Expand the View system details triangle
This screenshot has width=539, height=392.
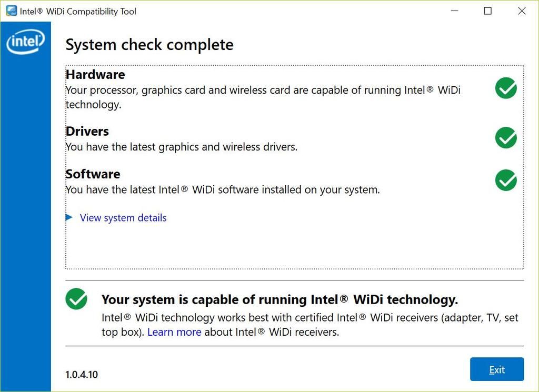coord(69,217)
